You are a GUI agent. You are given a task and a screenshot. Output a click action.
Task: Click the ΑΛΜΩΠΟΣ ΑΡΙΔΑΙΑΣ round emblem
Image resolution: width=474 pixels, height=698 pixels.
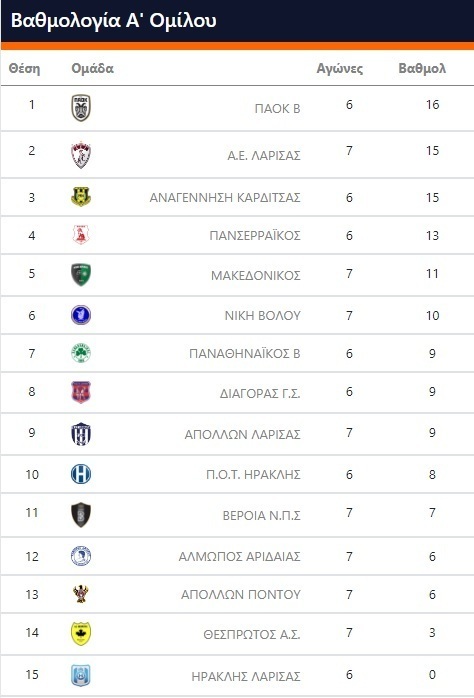(81, 556)
